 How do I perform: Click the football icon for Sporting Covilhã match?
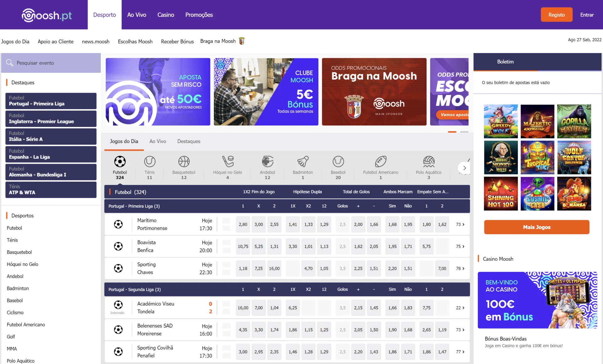click(x=118, y=351)
